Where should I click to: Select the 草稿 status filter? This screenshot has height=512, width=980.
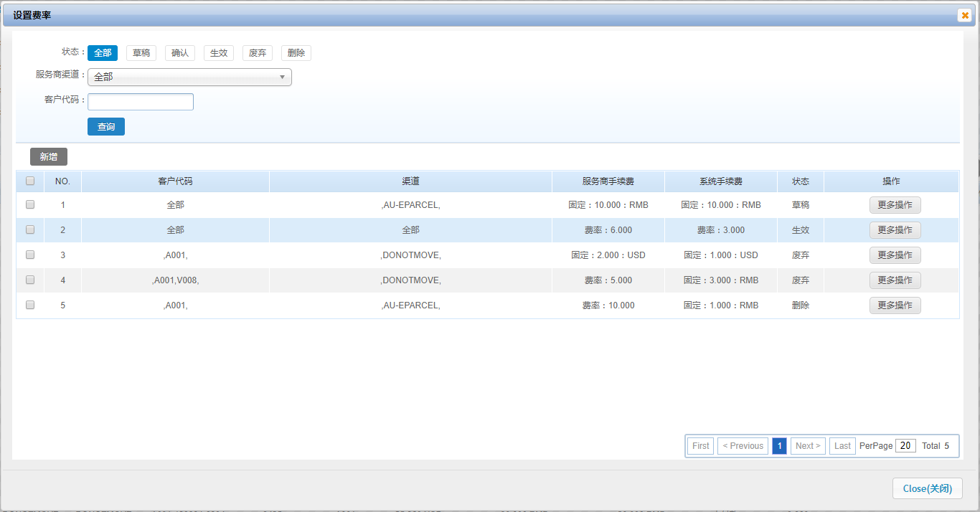(141, 53)
